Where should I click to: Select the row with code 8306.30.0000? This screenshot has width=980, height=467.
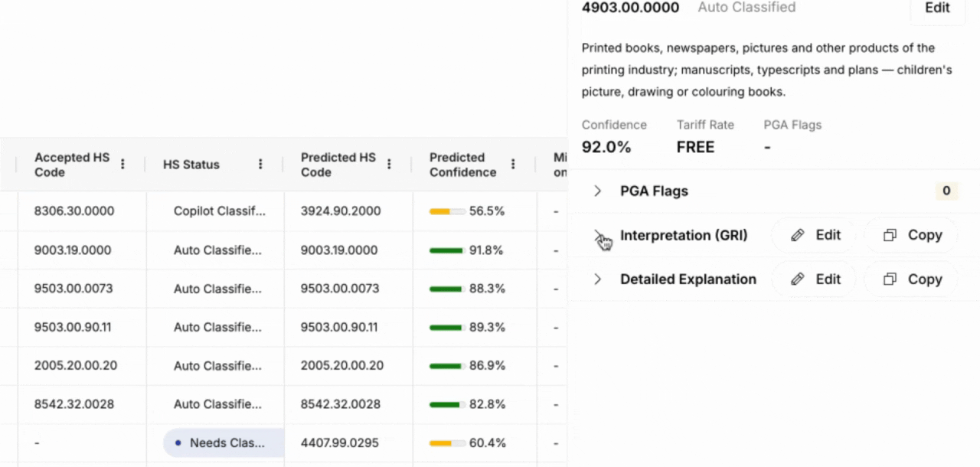tap(73, 211)
